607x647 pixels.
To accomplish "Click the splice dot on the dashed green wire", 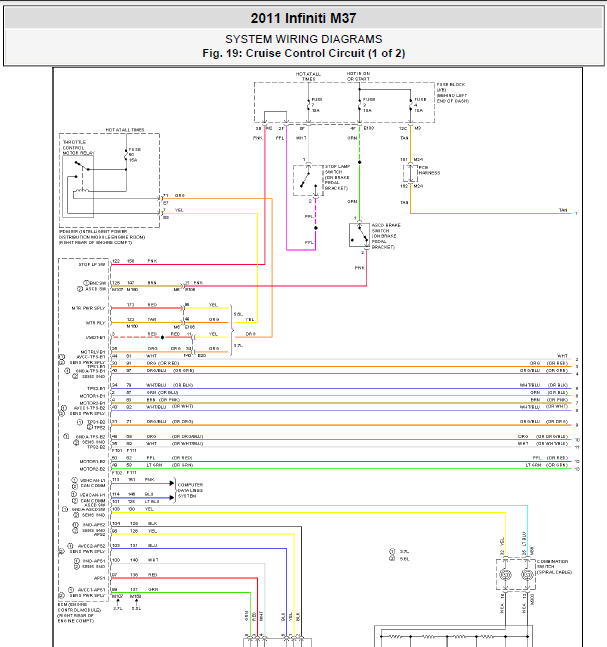I will pyautogui.click(x=359, y=162).
